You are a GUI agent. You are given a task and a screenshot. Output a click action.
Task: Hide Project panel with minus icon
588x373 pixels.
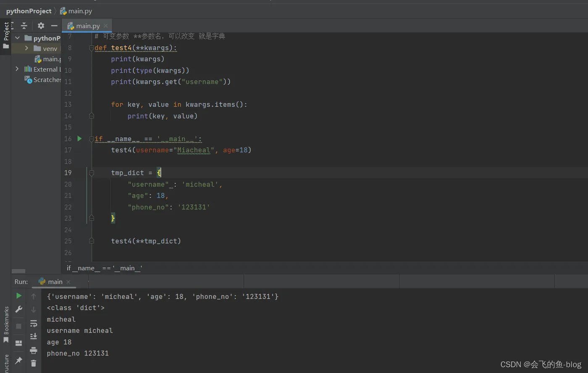coord(54,26)
